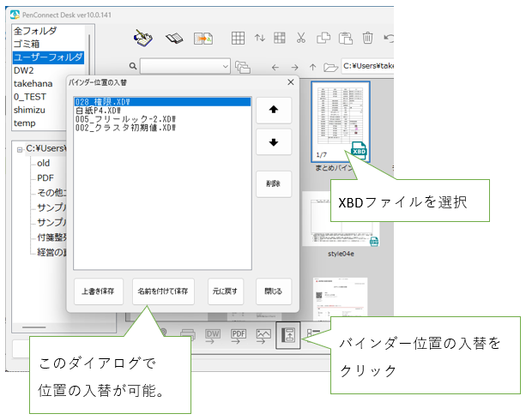Click the trash can delete icon
Screen dimensions: 526x420
(367, 38)
